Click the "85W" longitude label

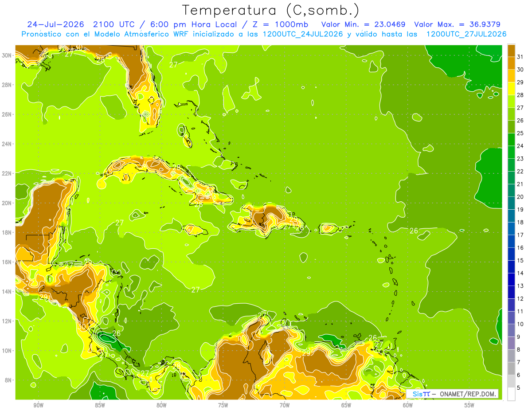click(100, 405)
